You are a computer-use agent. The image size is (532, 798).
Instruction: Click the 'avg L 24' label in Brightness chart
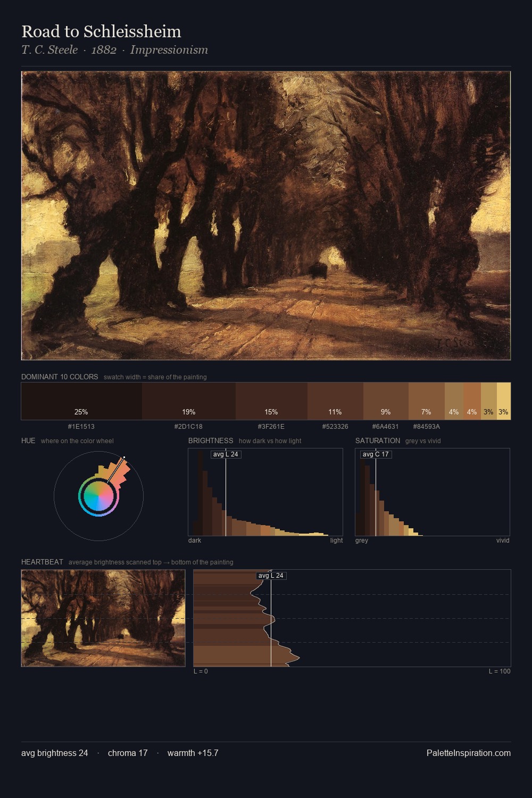pos(226,454)
